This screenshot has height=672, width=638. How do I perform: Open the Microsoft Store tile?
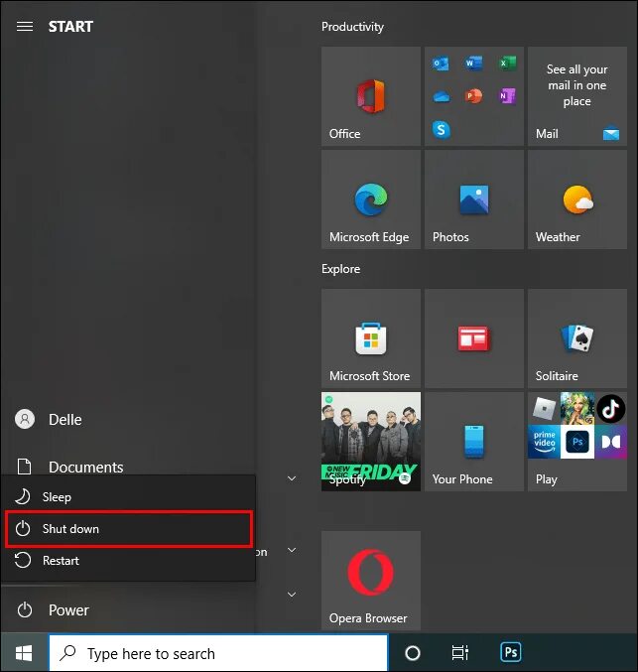(371, 338)
